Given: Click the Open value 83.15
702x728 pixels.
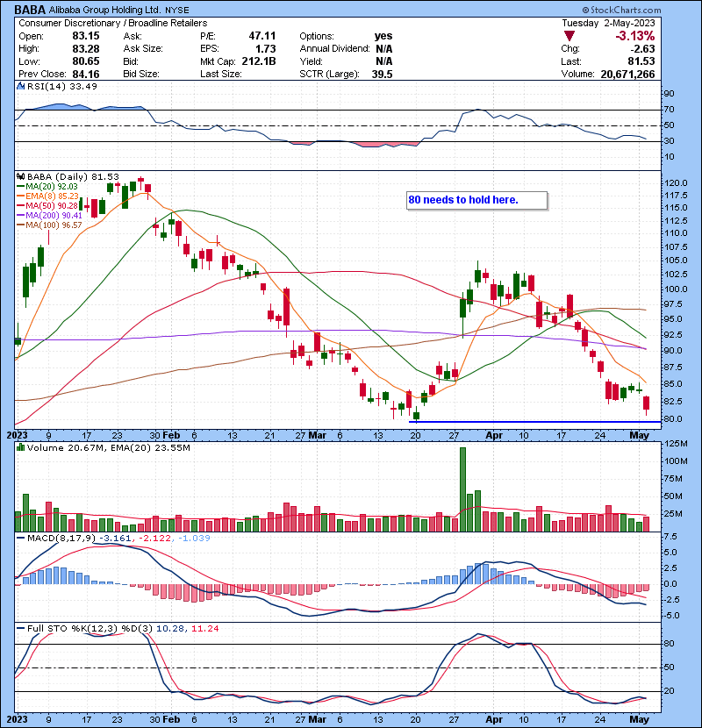Looking at the screenshot, I should click(85, 36).
